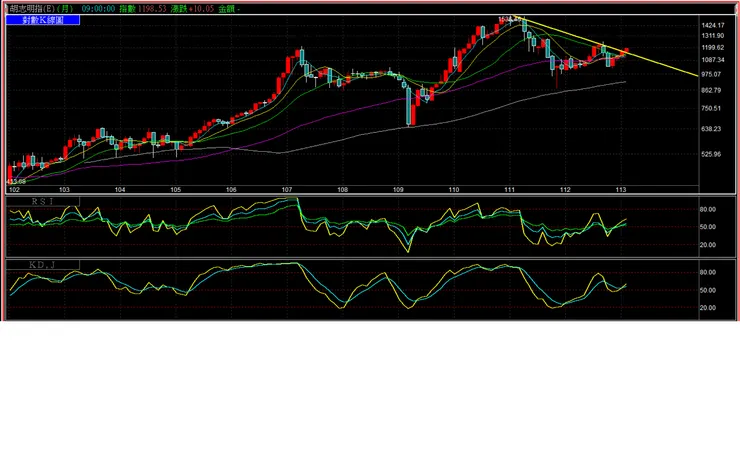Click the price axis value 862.79
Screen dimensions: 740x461
coord(711,90)
